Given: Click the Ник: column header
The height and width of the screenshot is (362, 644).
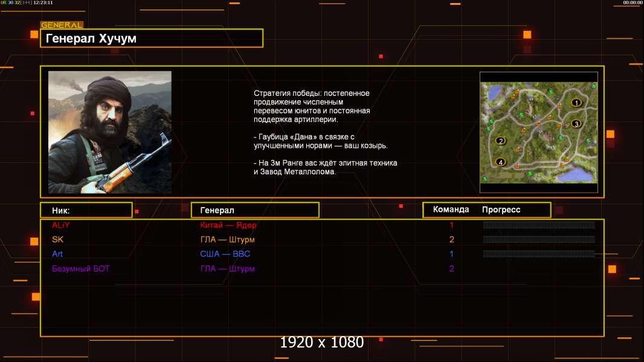Looking at the screenshot, I should coord(86,211).
